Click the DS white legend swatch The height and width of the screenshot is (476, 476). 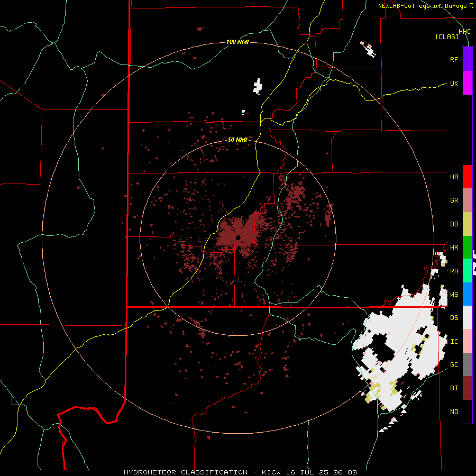(467, 317)
